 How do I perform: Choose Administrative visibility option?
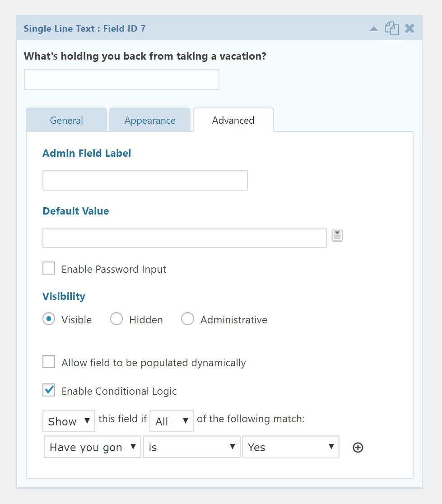(187, 319)
